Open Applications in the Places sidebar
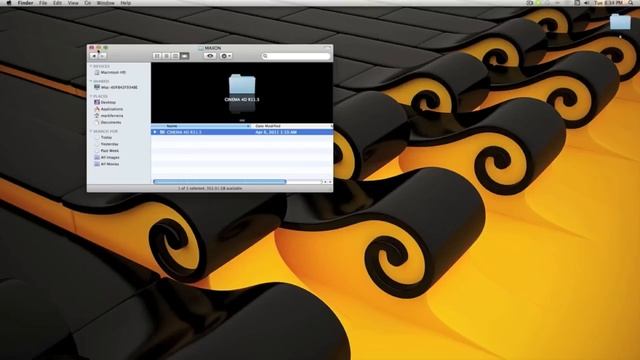Image resolution: width=640 pixels, height=360 pixels. point(109,109)
